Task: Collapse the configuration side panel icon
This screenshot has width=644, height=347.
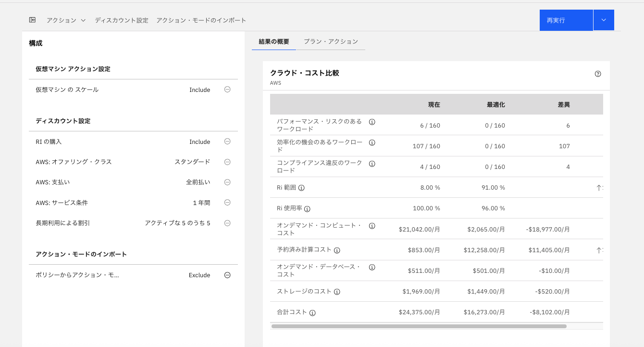Action: (x=32, y=20)
